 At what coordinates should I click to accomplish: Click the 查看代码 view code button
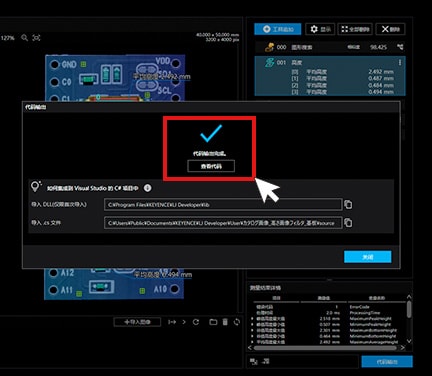click(211, 166)
